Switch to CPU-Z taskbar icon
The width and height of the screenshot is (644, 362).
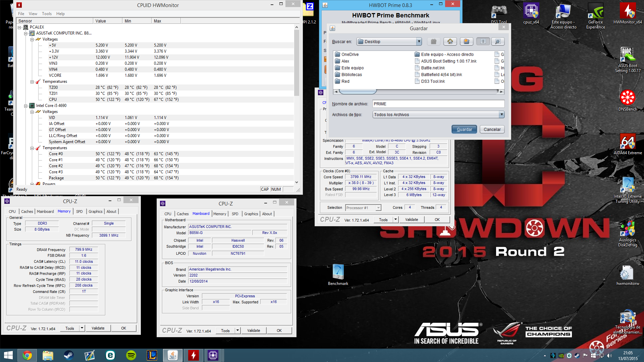tap(213, 355)
